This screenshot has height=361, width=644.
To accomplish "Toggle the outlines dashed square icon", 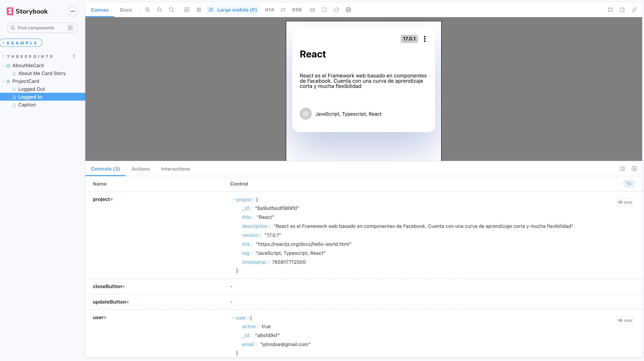I will [324, 10].
